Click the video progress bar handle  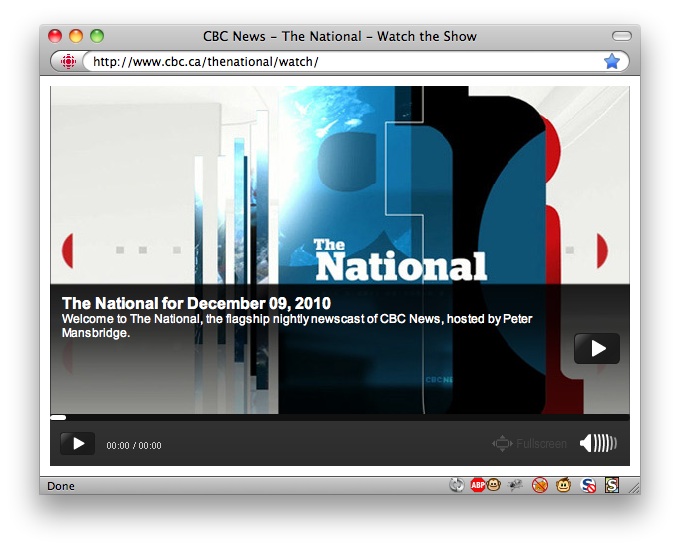(58, 418)
